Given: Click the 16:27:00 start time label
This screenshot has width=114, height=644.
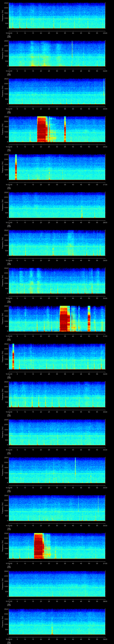Looking at the screenshot, I should point(9,223).
